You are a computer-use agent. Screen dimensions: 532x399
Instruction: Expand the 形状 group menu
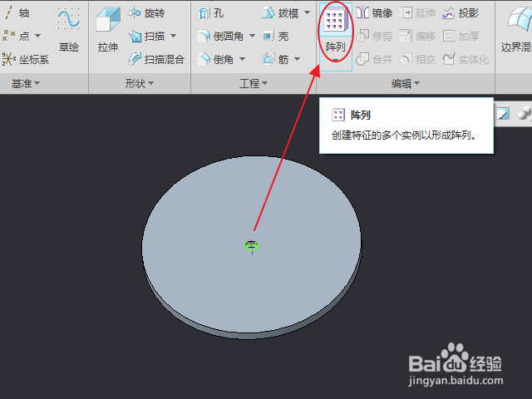pos(140,83)
